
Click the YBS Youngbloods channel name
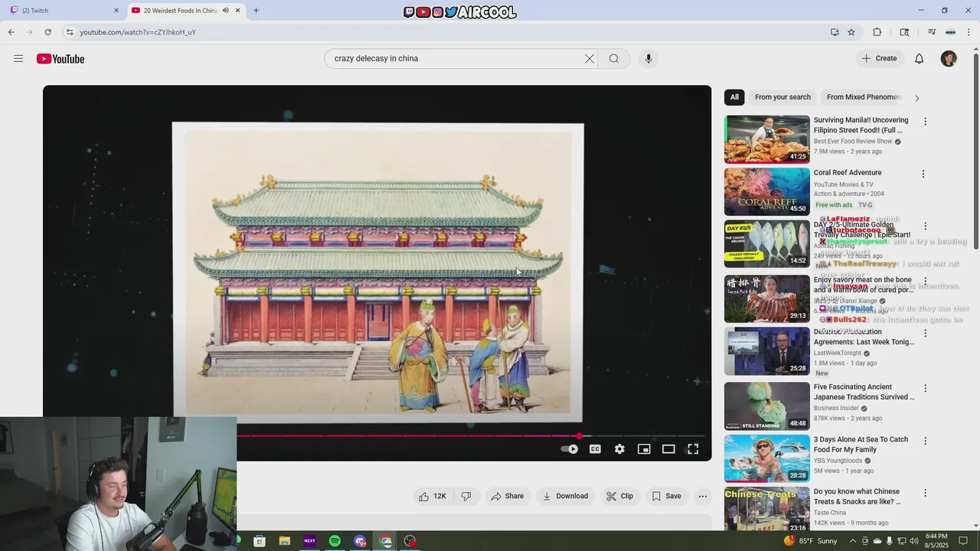[x=838, y=461]
